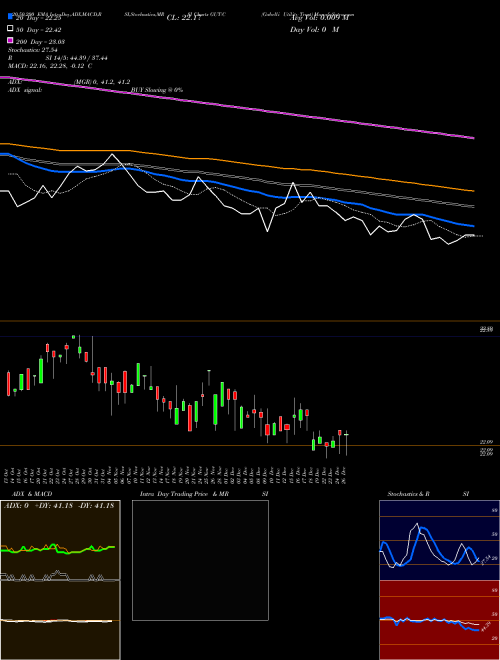Select the '50 Day = 22.42' legend text
The width and height of the screenshot is (500, 660).
point(39,30)
